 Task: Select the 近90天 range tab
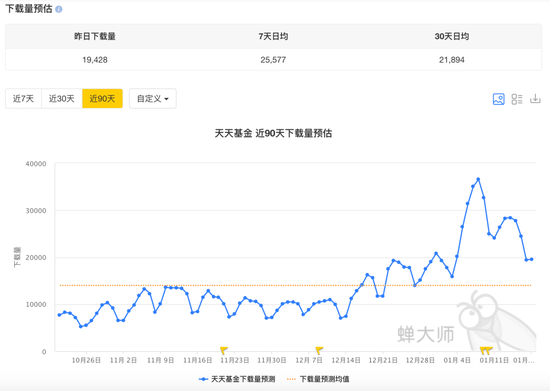click(102, 99)
